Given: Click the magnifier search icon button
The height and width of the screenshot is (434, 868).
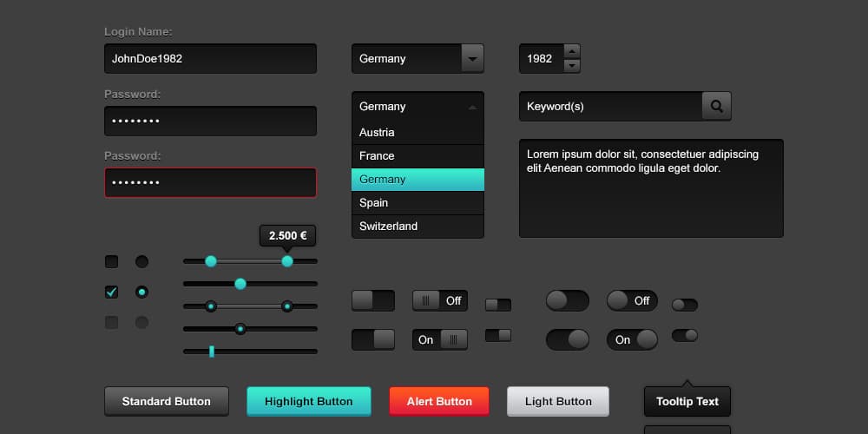Looking at the screenshot, I should coord(716,106).
